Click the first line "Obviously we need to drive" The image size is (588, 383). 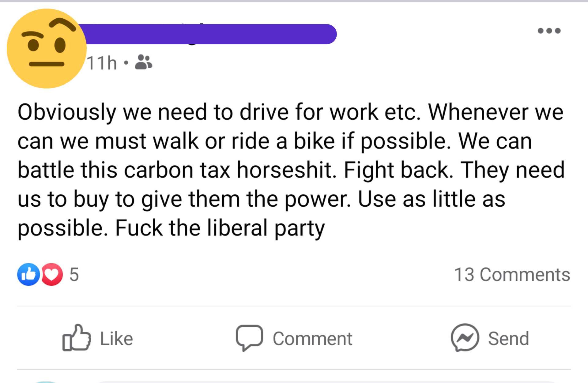(153, 112)
